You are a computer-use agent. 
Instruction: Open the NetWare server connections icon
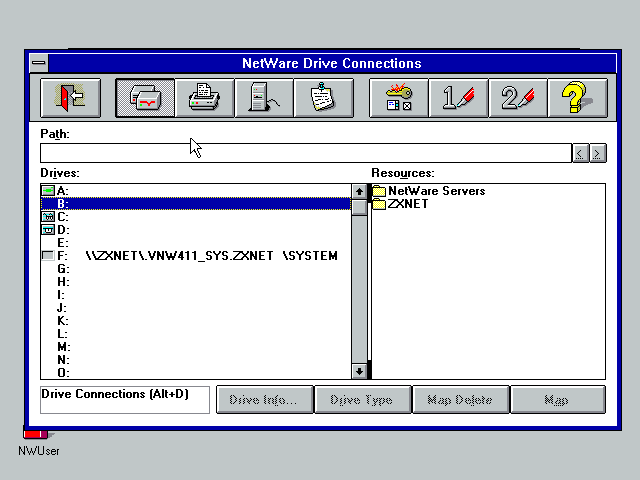point(264,98)
